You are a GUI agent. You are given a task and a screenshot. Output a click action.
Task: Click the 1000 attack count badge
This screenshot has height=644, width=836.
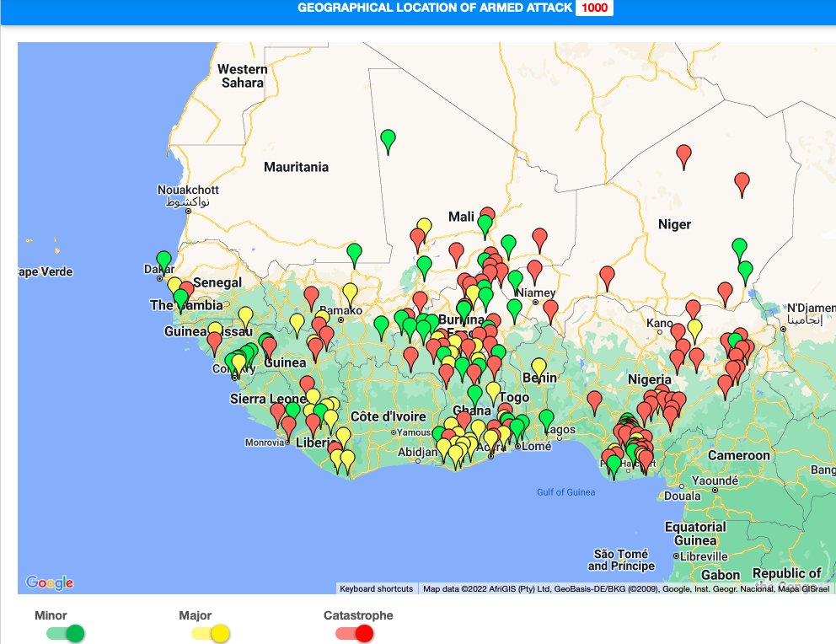click(x=594, y=8)
